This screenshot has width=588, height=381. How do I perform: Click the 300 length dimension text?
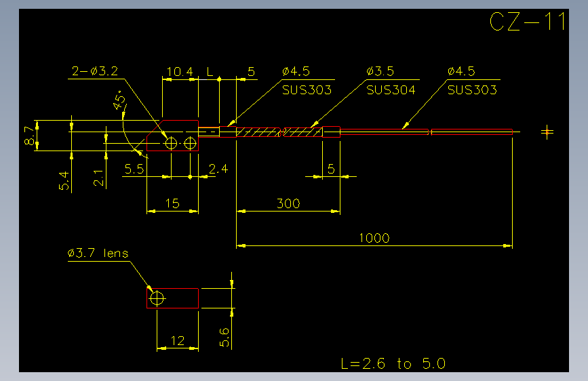[288, 203]
